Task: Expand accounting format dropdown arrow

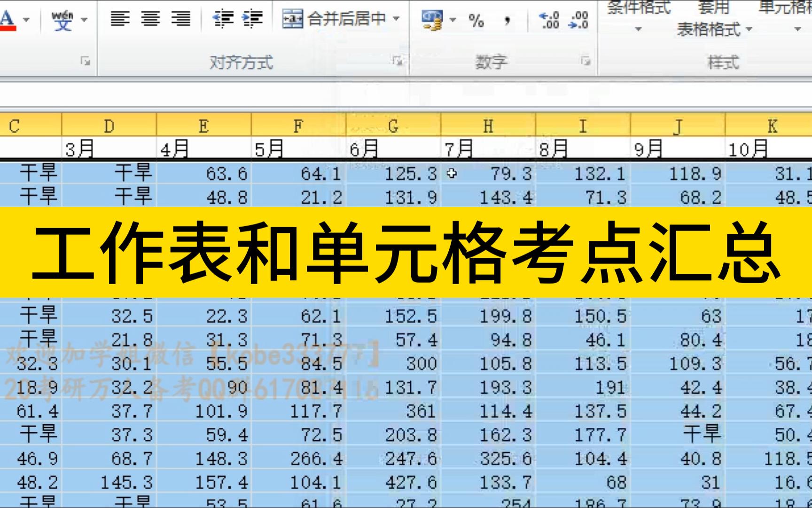Action: coord(453,20)
